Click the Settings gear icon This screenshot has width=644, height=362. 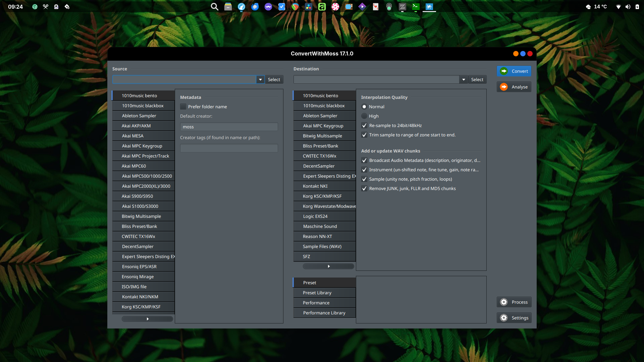(x=504, y=318)
